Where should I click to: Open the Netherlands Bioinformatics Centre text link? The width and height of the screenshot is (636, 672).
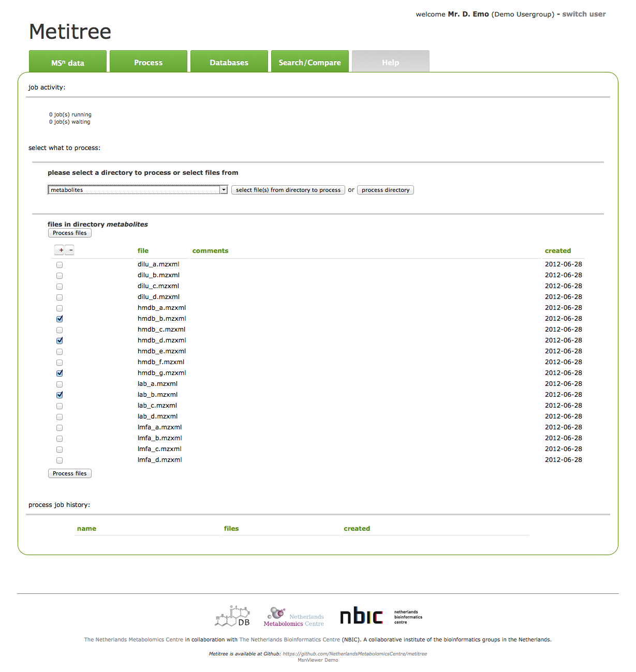coord(290,640)
